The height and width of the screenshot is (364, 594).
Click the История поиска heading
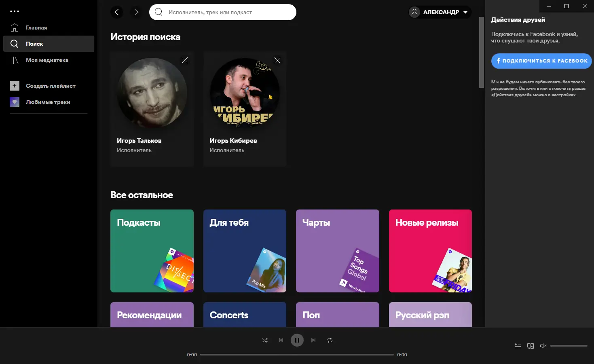146,37
